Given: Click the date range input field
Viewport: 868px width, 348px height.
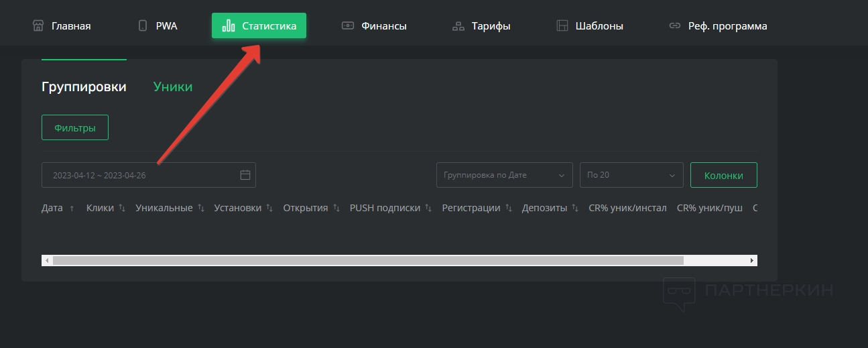Looking at the screenshot, I should 141,175.
